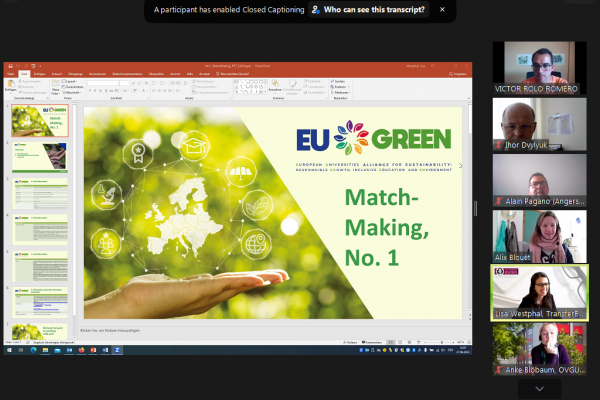Click Ihor Dvylyuk's muted microphone icon
Screen dimensions: 600x400
click(x=498, y=145)
